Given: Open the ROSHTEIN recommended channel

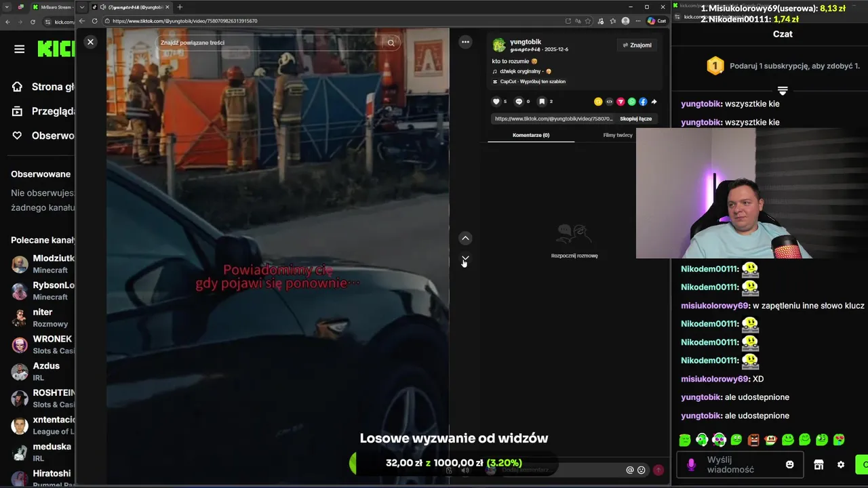Looking at the screenshot, I should (43, 399).
